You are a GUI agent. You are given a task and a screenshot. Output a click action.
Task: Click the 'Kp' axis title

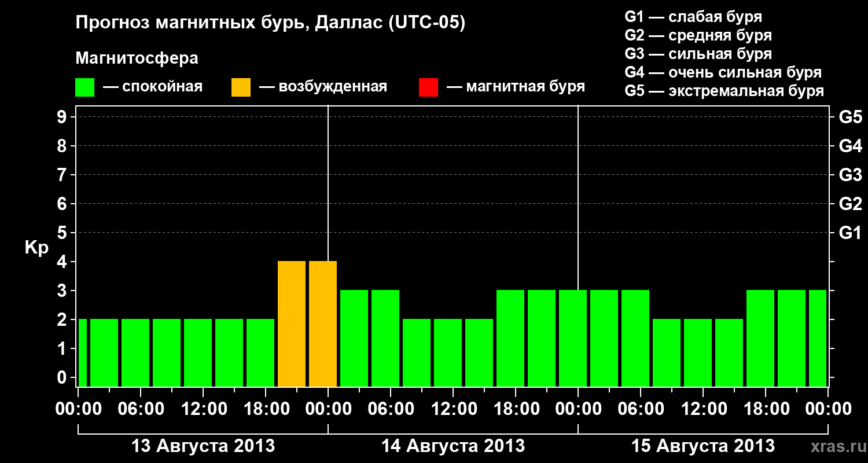tap(36, 247)
